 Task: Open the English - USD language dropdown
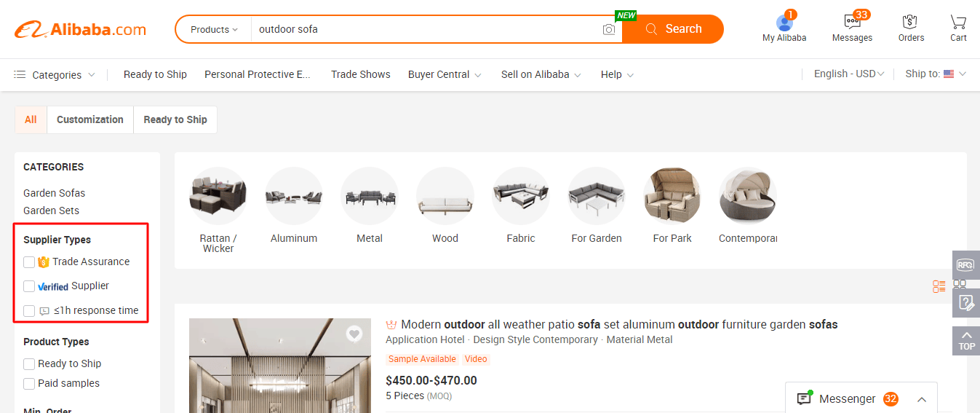pyautogui.click(x=849, y=74)
